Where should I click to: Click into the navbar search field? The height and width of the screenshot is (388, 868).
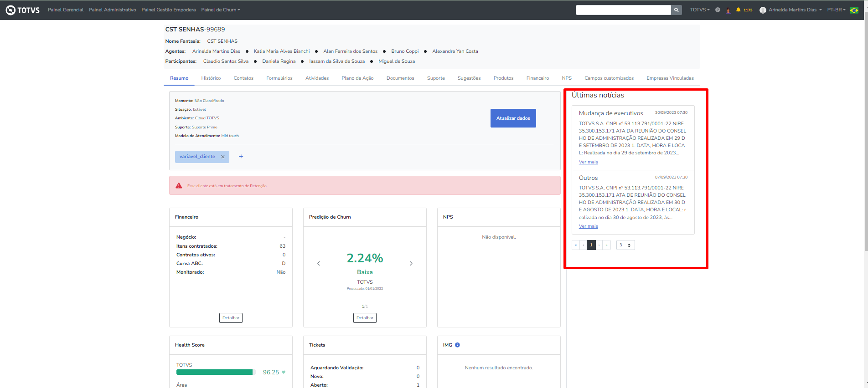coord(623,10)
